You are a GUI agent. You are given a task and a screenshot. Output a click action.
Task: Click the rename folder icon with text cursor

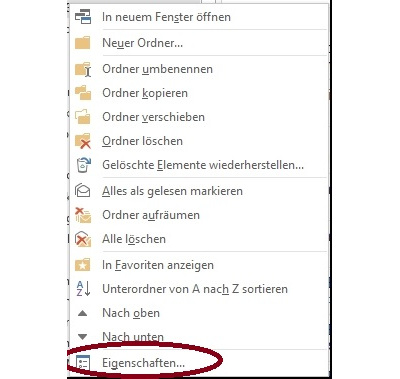click(x=83, y=69)
